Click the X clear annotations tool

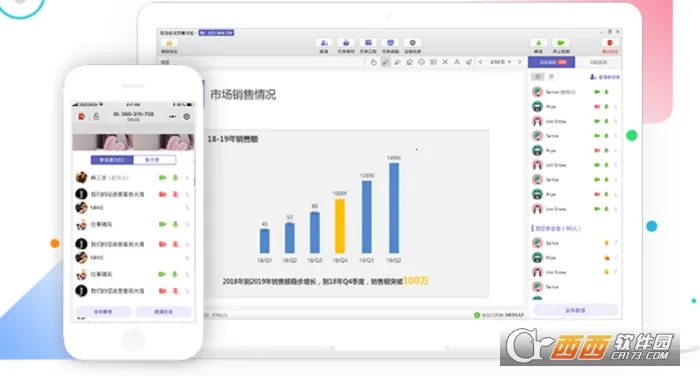[x=445, y=62]
